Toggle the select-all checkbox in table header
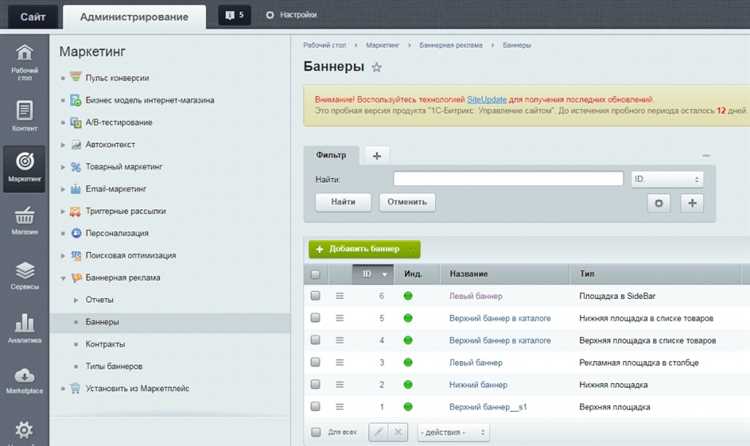 pos(315,275)
